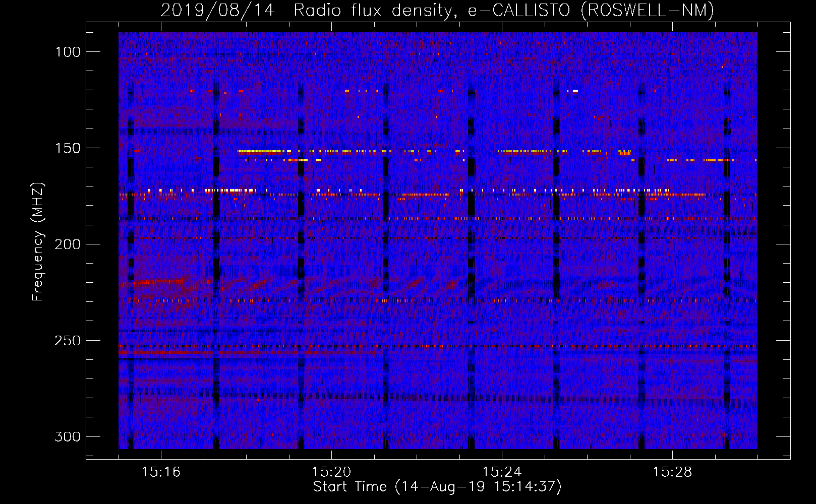Screen dimensions: 816x504
Task: Click the red horizontal line near 253 MHz
Action: point(438,346)
